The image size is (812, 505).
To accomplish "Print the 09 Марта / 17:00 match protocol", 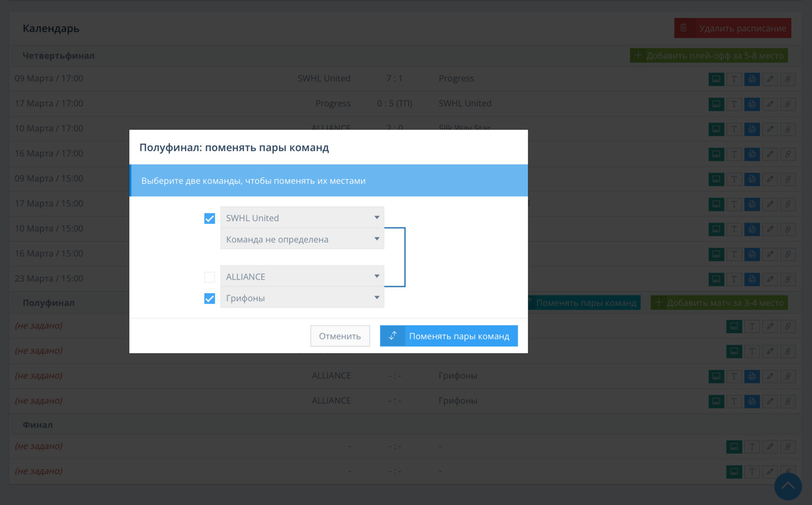I will tap(752, 79).
